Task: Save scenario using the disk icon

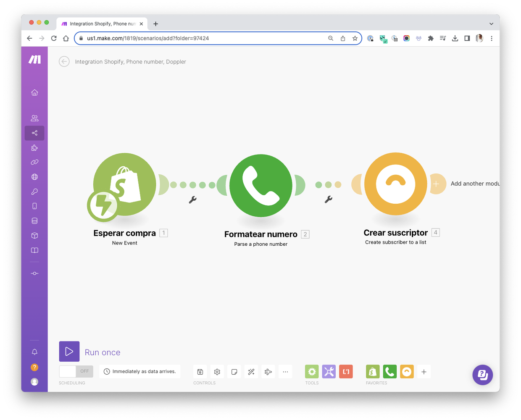Action: coord(200,372)
